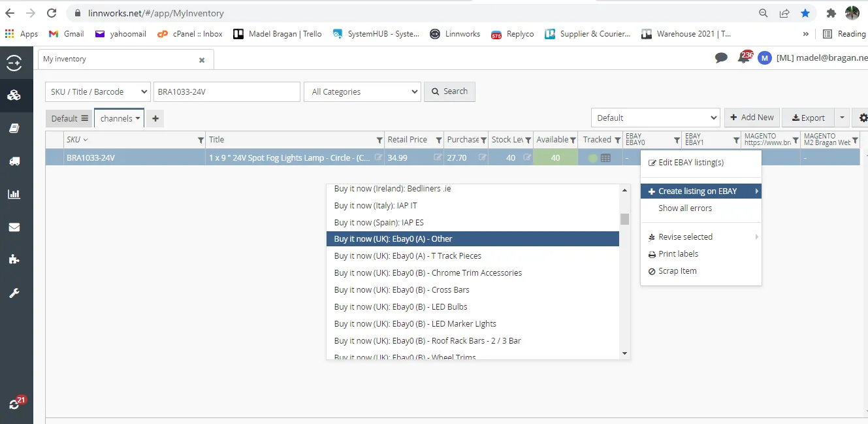
Task: Open the Default tab hamburger menu
Action: click(84, 118)
